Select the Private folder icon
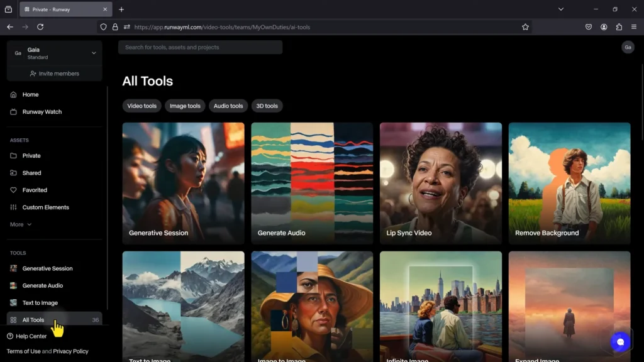 point(14,156)
